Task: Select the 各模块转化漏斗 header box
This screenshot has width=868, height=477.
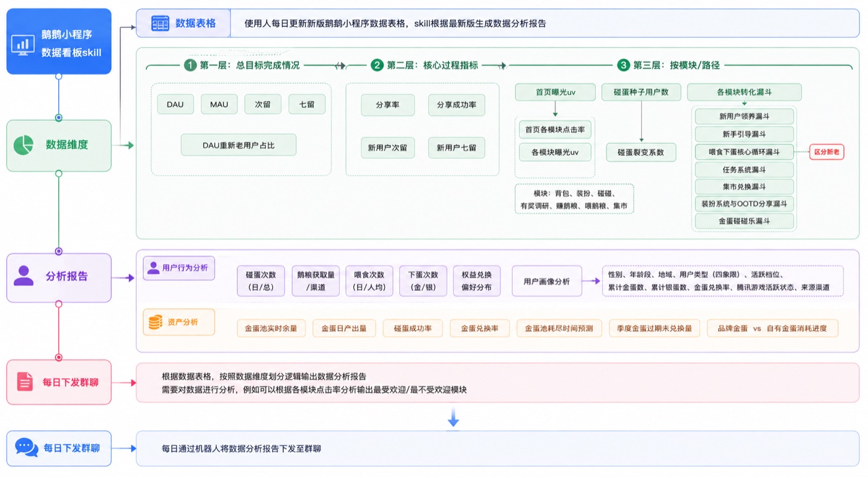Action: (x=744, y=92)
